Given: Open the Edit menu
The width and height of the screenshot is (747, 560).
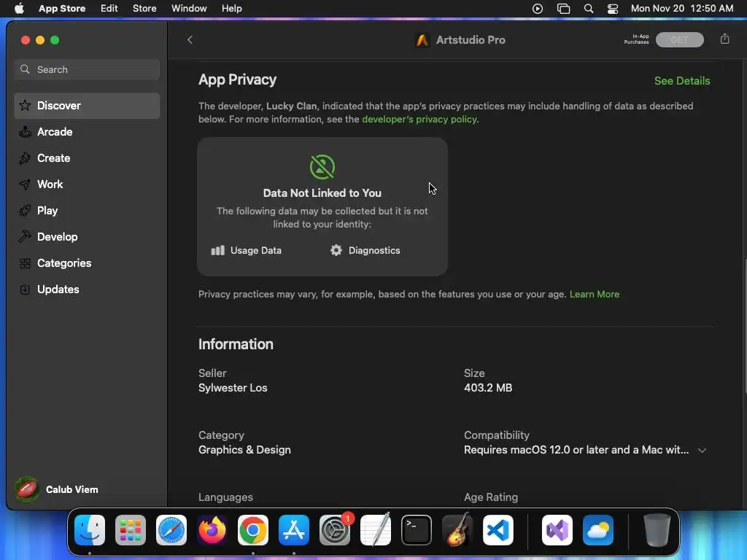Looking at the screenshot, I should (109, 9).
